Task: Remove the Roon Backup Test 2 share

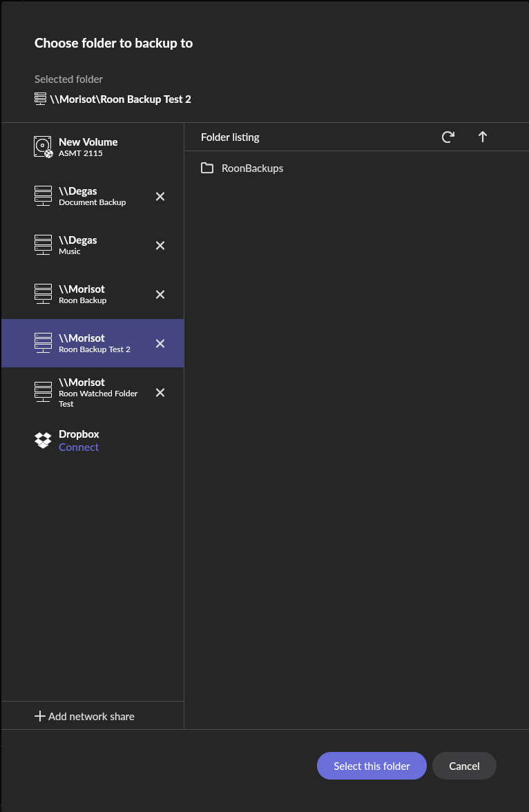Action: click(x=160, y=343)
